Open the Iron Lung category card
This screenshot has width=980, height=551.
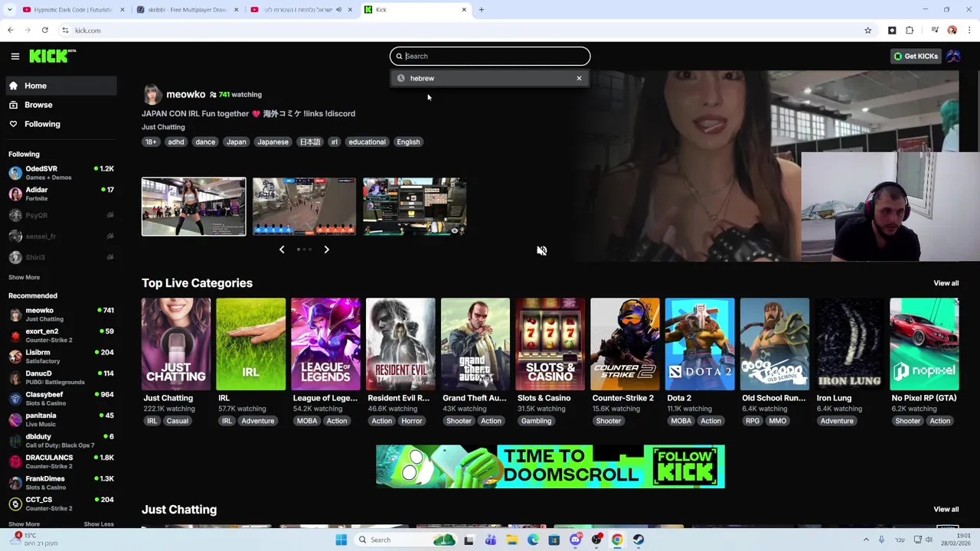849,344
